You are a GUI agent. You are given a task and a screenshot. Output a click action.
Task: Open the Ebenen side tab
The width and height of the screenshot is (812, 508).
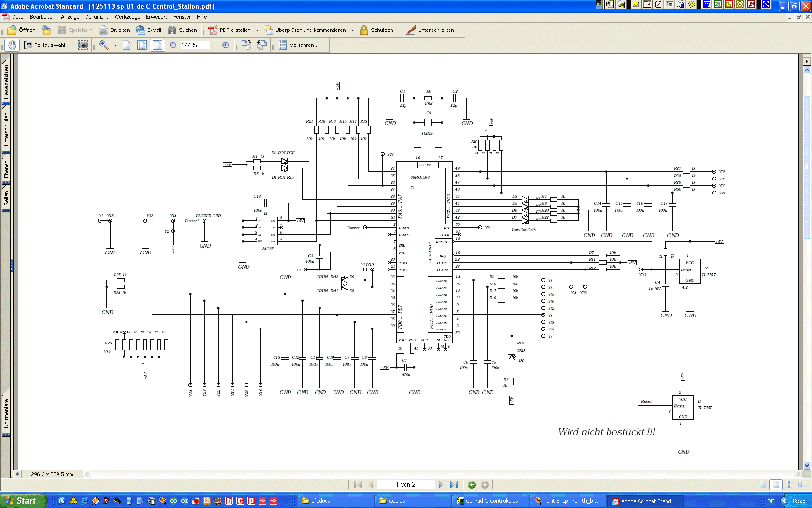pyautogui.click(x=6, y=169)
